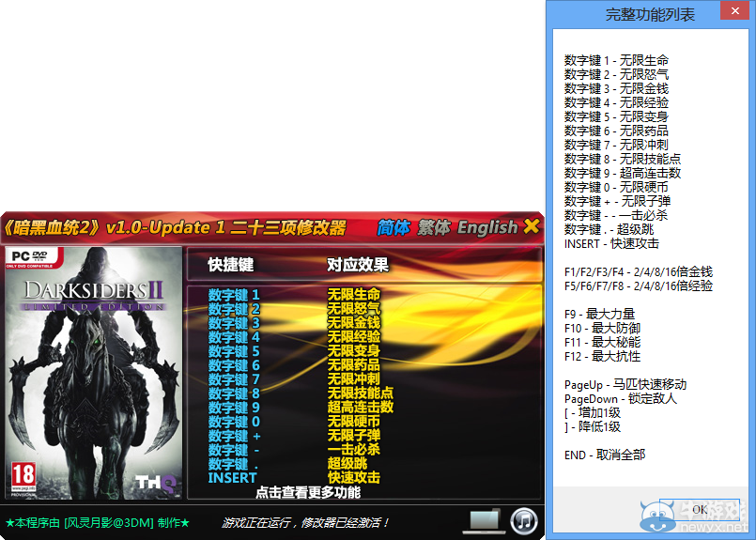Click 点击查看更多功能 link
The image size is (756, 540).
pyautogui.click(x=308, y=492)
